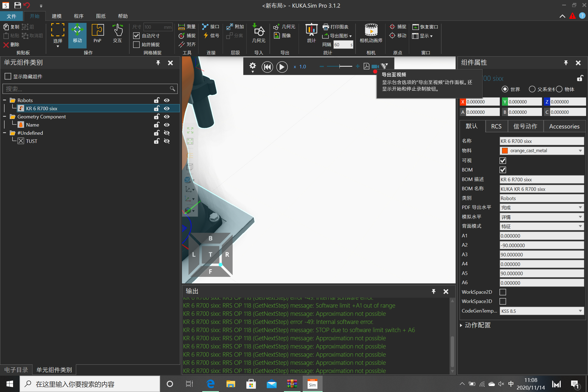Save layout with floppy disk icon
The height and width of the screenshot is (392, 588).
17,5
